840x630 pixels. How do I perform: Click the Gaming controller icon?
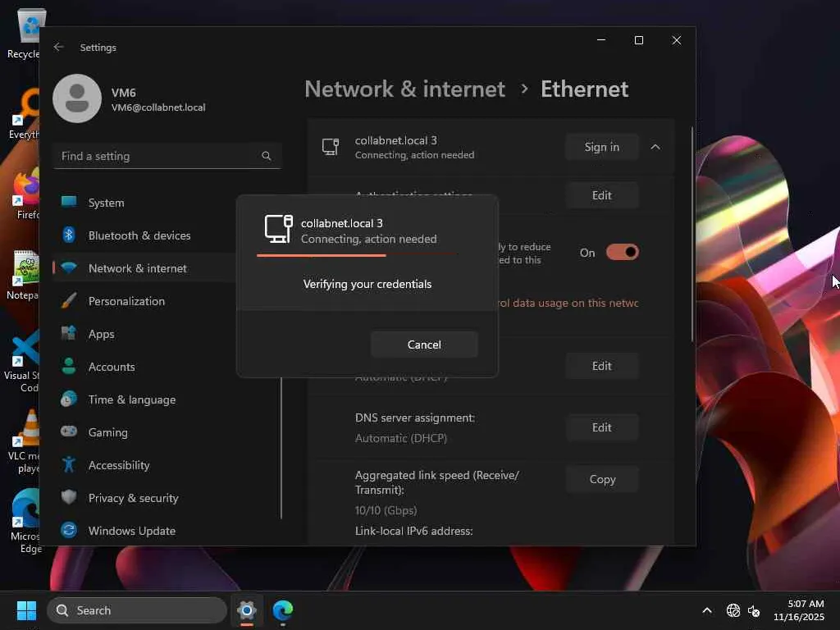coord(69,431)
